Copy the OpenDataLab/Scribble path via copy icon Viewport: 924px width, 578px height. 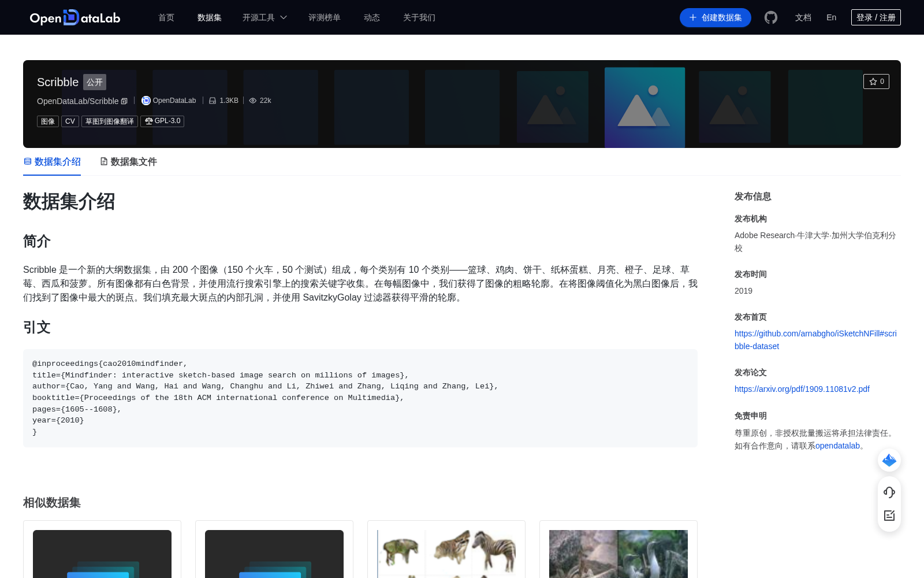124,101
